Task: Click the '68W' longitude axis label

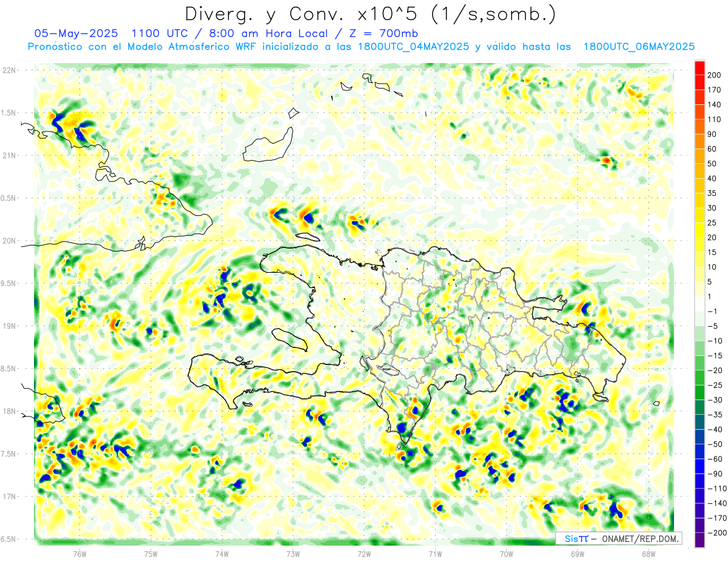Action: (x=649, y=554)
